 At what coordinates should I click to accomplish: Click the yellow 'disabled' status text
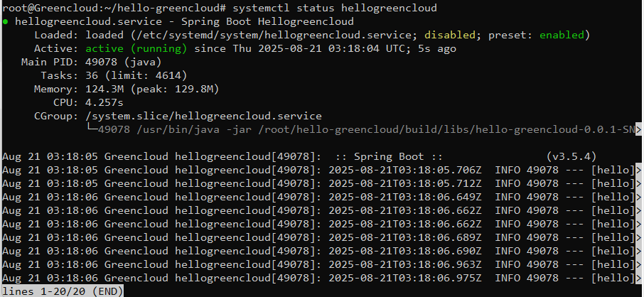(x=450, y=36)
